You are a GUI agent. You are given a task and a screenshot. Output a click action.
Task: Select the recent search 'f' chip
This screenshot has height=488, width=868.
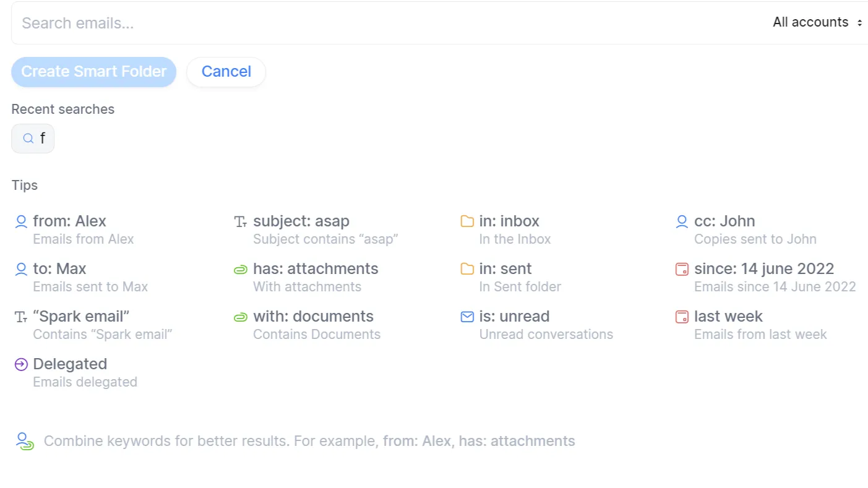click(33, 138)
